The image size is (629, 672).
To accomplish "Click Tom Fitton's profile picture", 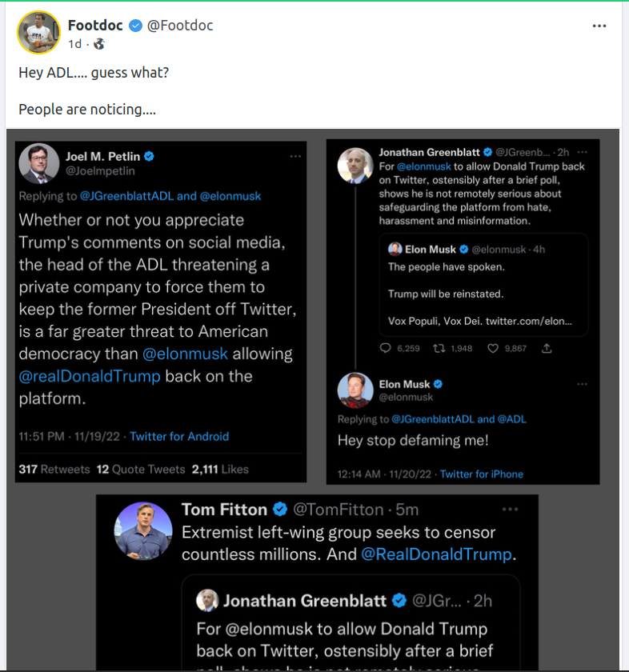I will pyautogui.click(x=143, y=531).
